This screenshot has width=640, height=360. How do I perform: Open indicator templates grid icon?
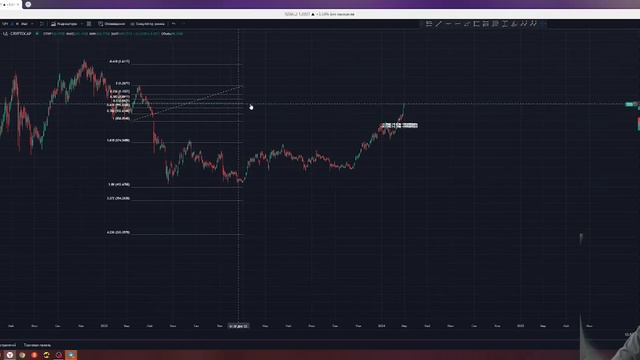point(89,24)
